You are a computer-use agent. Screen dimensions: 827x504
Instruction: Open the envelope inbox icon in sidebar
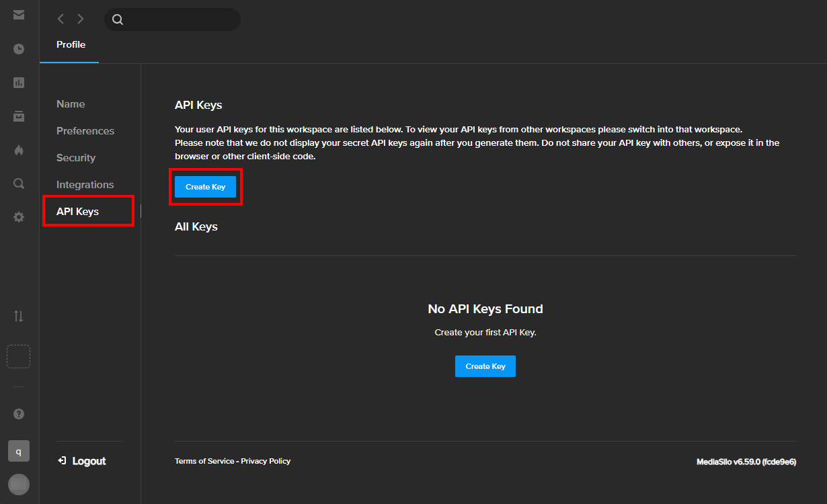click(x=19, y=15)
